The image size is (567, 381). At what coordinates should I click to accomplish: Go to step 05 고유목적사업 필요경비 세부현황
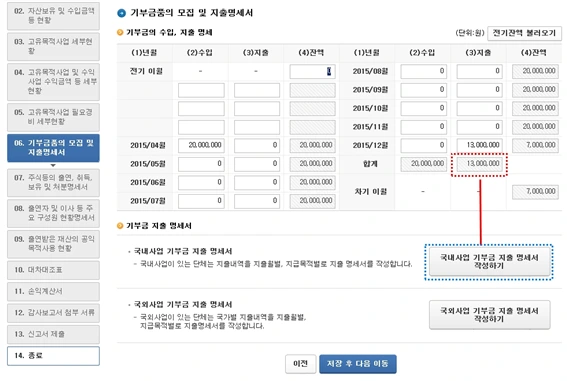(53, 117)
